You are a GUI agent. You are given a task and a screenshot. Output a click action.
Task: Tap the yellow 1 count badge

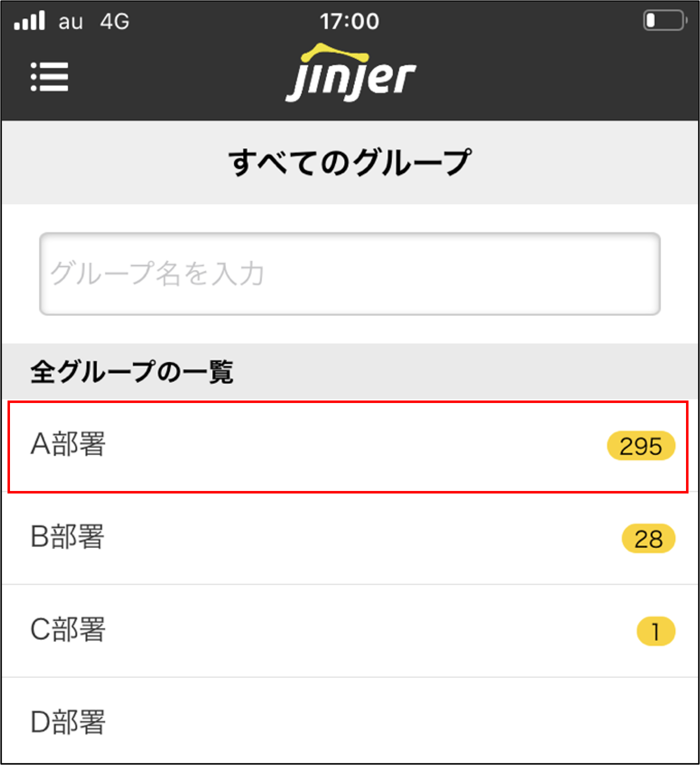pyautogui.click(x=656, y=631)
